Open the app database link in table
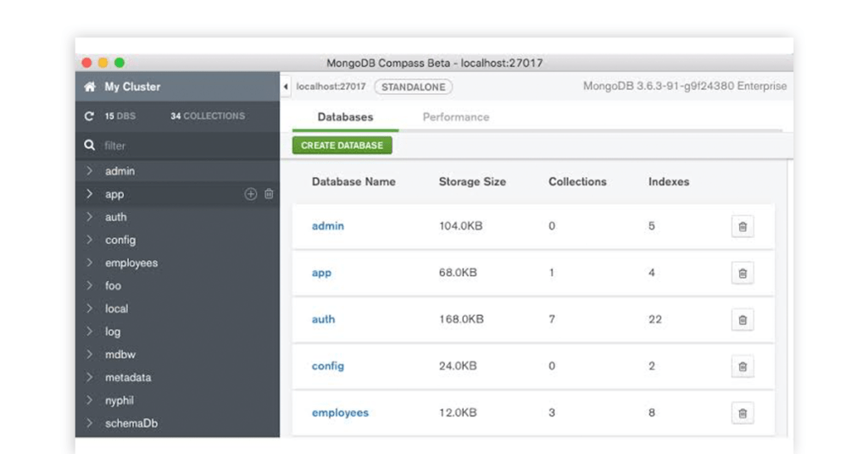The image size is (868, 454). pos(321,273)
